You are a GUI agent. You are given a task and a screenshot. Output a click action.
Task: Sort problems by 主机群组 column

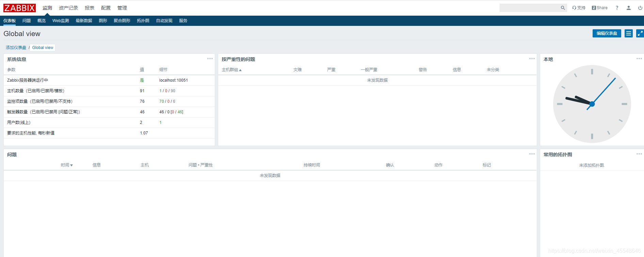tap(231, 70)
